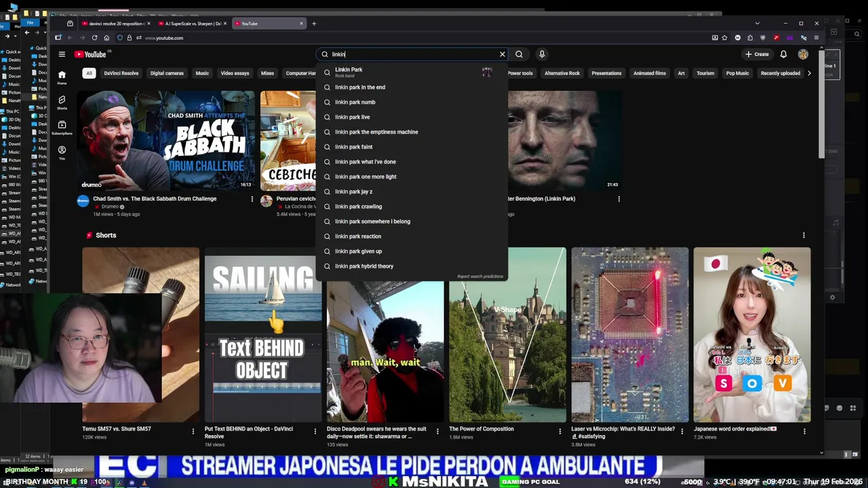Click the YouTube logo
Image resolution: width=868 pixels, height=488 pixels.
tap(91, 54)
